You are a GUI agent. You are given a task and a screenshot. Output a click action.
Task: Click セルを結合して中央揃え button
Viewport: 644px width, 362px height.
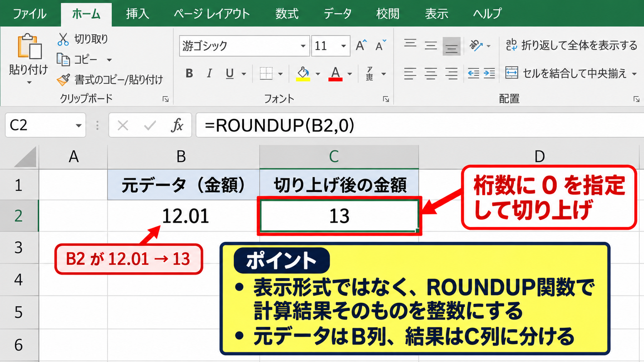[566, 73]
